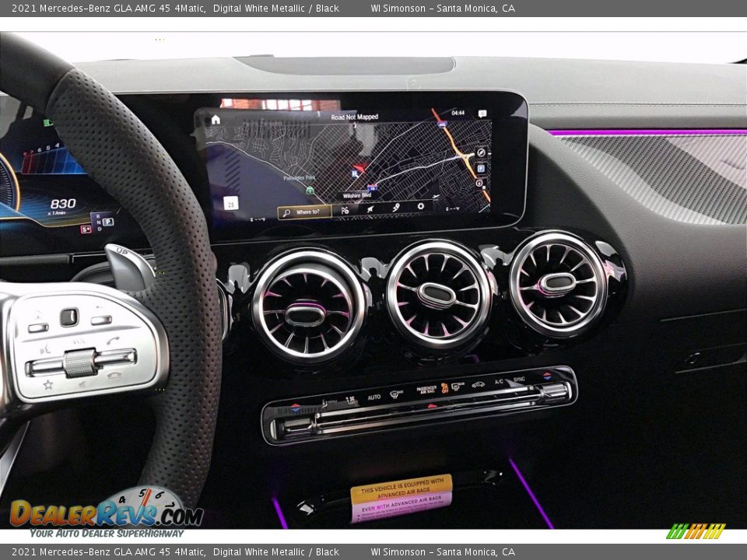Tap the green Highway 1 shield on the map
Screen dimensions: 747x560
click(310, 191)
